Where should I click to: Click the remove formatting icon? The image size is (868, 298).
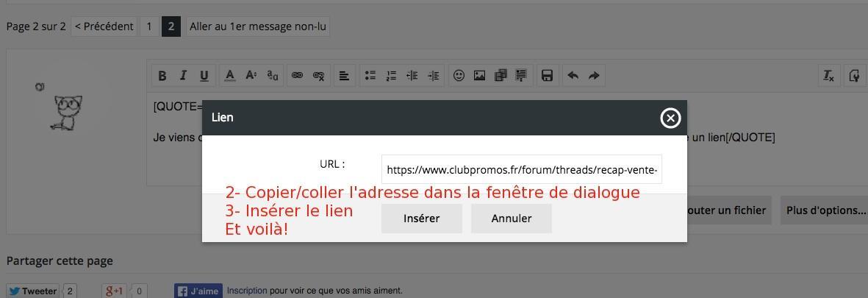(829, 76)
